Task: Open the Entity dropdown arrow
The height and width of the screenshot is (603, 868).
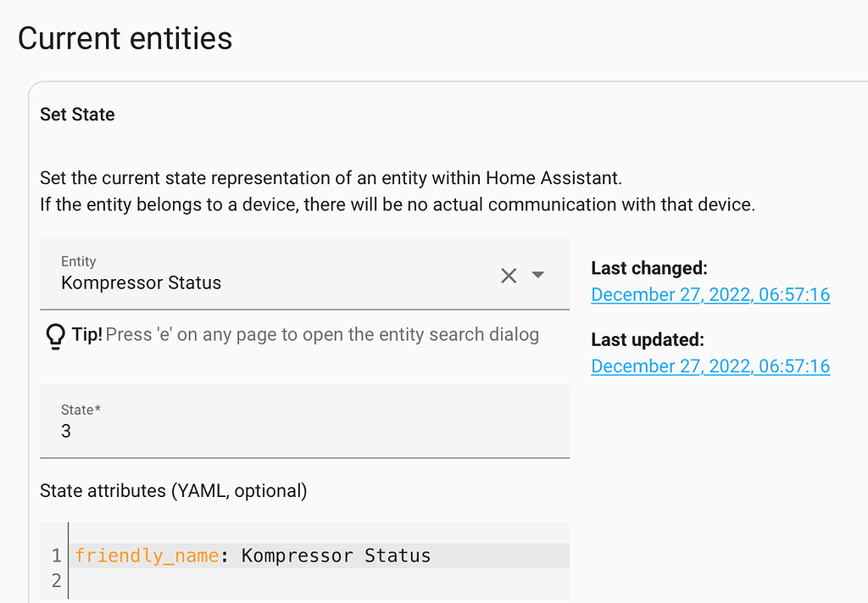Action: [537, 275]
